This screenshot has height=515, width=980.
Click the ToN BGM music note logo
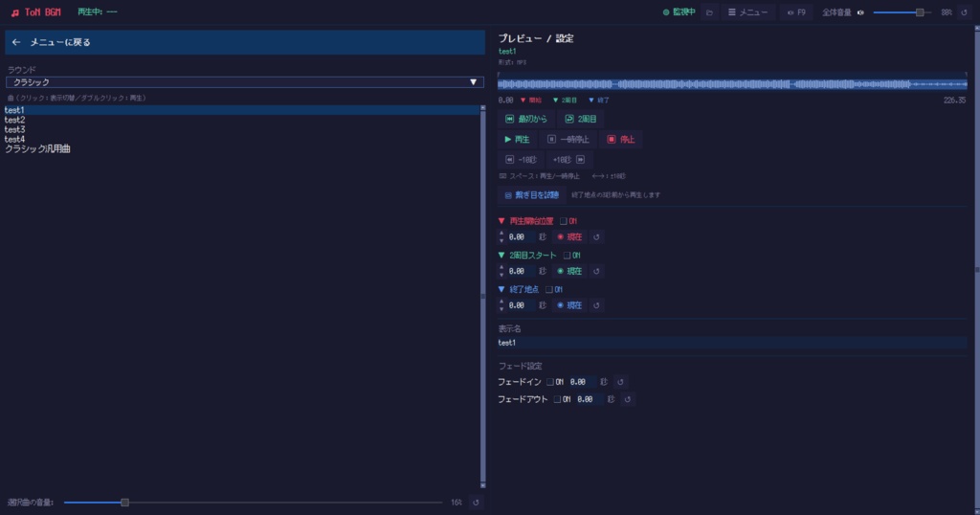pyautogui.click(x=15, y=12)
